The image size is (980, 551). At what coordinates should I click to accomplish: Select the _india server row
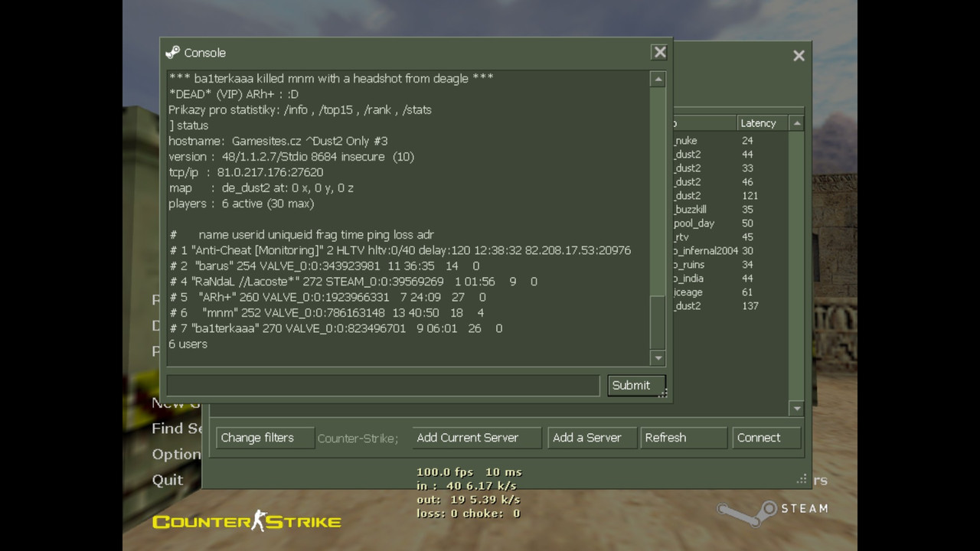point(730,279)
